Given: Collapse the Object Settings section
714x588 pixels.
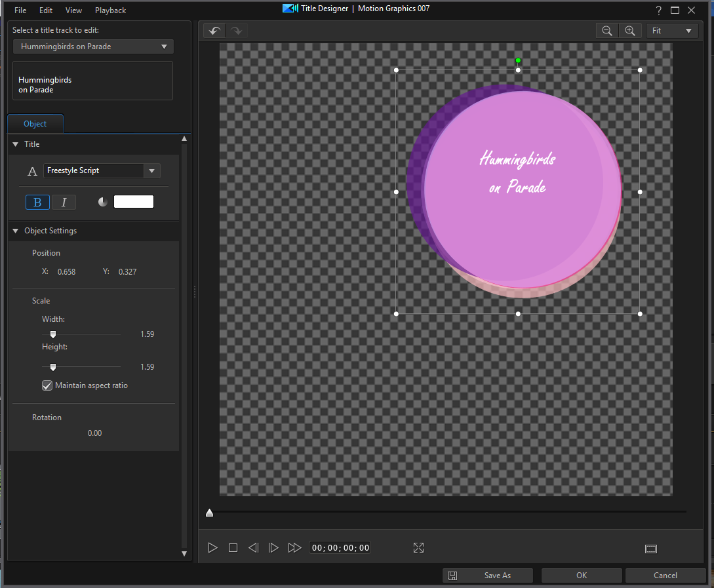Looking at the screenshot, I should tap(16, 231).
